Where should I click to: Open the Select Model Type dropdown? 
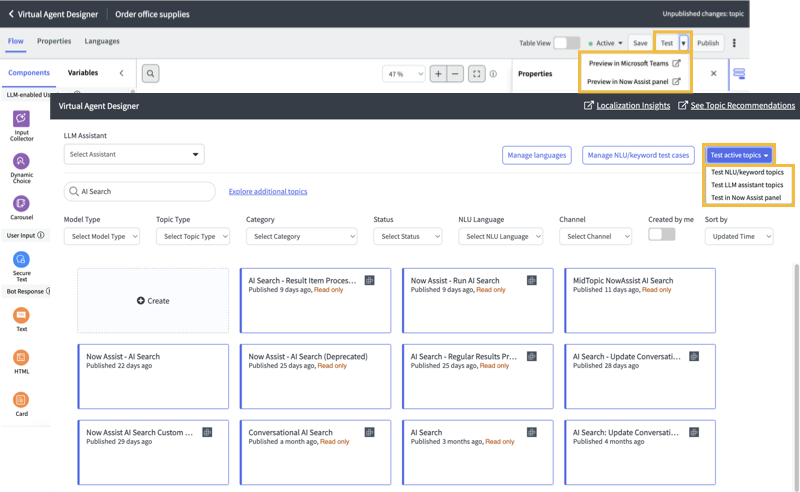tap(102, 236)
